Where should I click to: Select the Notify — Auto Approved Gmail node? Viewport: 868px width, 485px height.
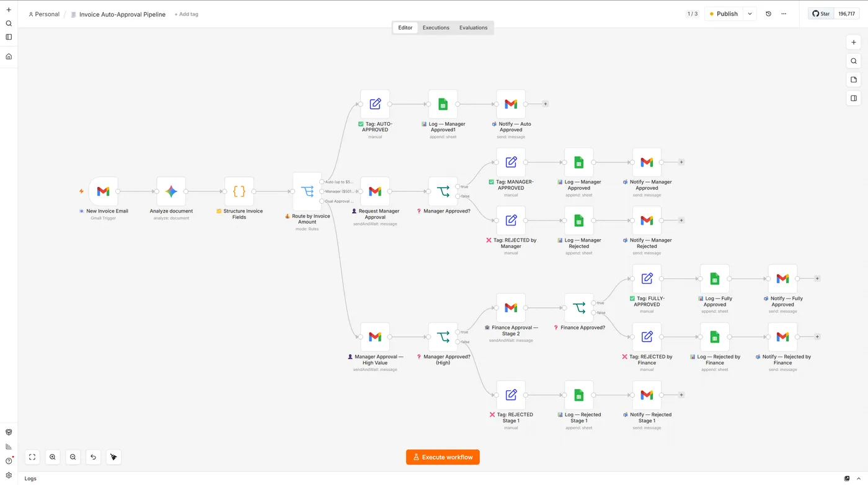[511, 104]
